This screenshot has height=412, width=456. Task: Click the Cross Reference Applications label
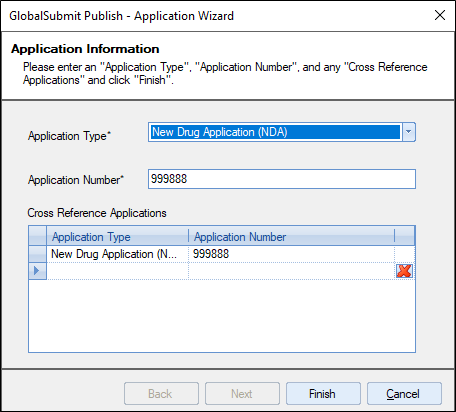[x=97, y=213]
